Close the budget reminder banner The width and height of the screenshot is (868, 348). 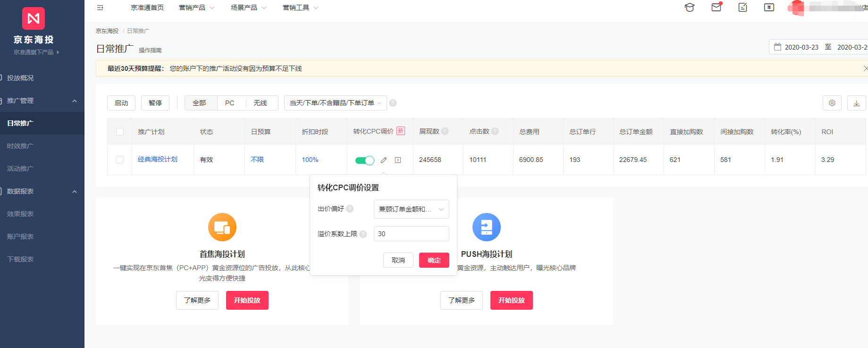tap(865, 68)
